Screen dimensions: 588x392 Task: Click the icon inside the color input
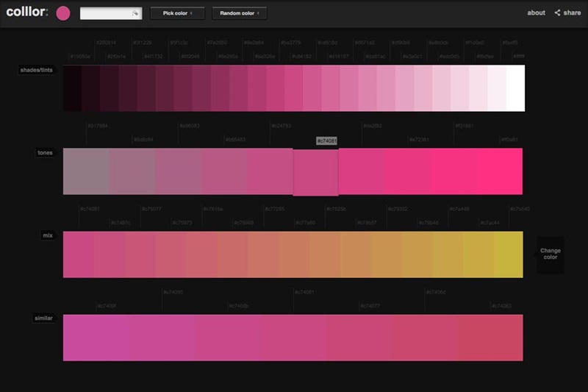click(x=135, y=13)
